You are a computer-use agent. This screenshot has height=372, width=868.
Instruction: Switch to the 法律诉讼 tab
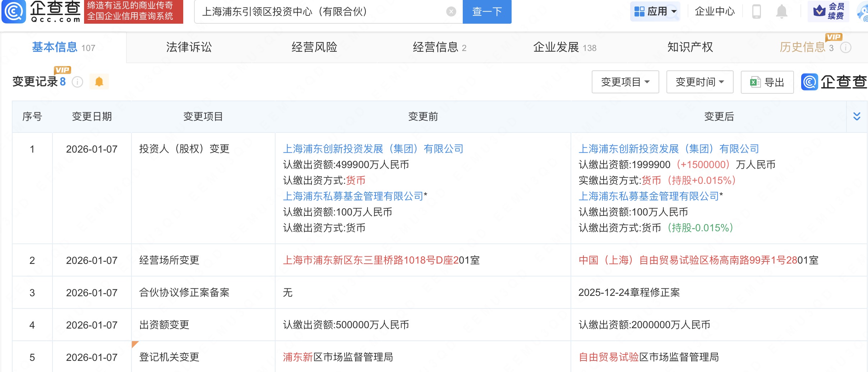coord(189,47)
